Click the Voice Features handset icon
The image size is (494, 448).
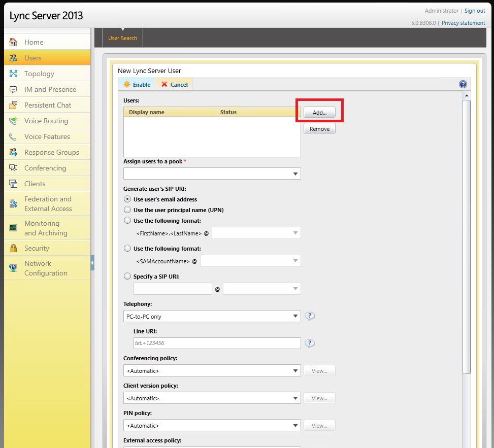[13, 136]
